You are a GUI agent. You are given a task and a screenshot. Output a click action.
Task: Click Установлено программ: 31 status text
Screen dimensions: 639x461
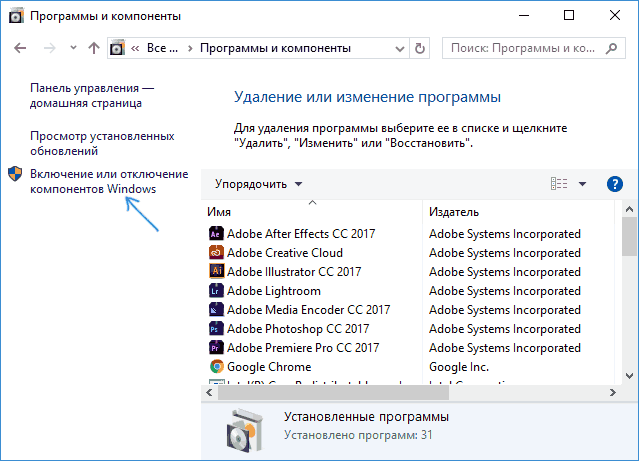coord(358,435)
